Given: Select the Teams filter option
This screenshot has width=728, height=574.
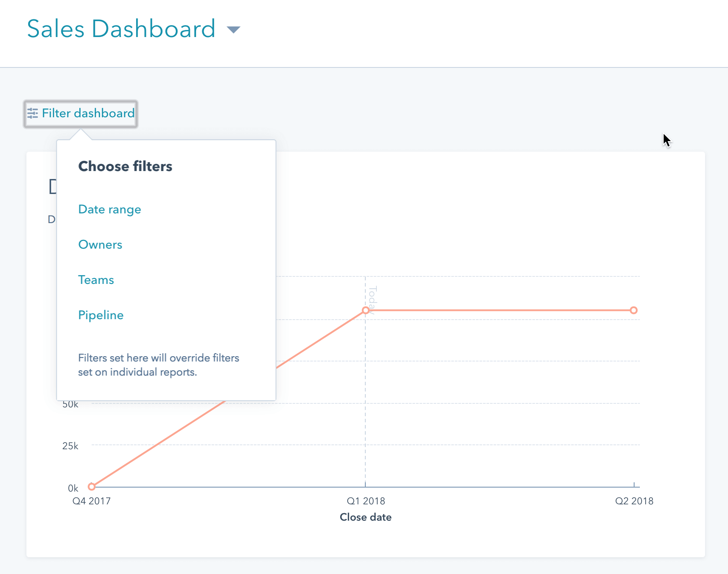Looking at the screenshot, I should [96, 280].
